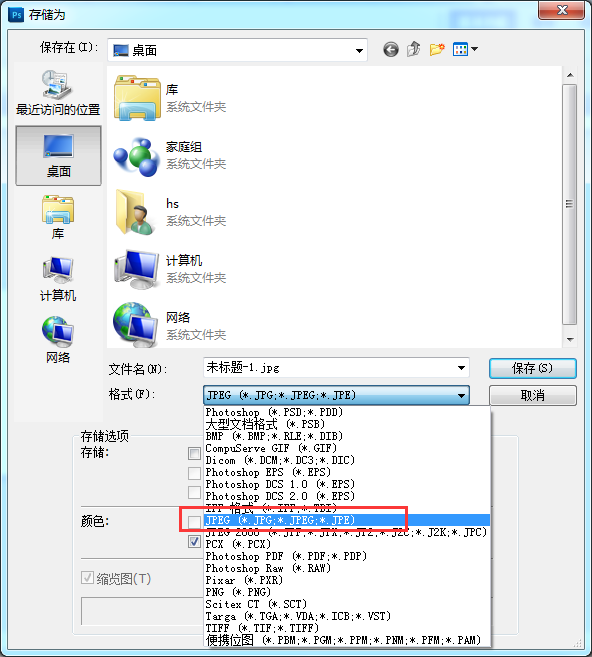Toggle the unchecked 颜色 checkbox

point(194,522)
